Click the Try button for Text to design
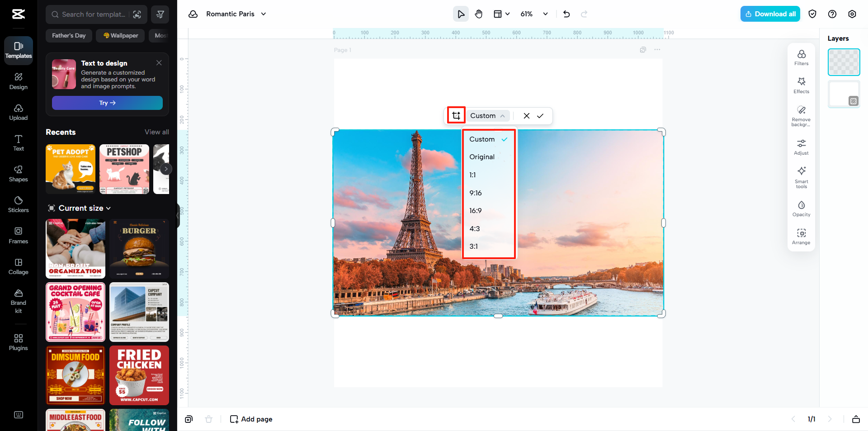 click(x=107, y=103)
